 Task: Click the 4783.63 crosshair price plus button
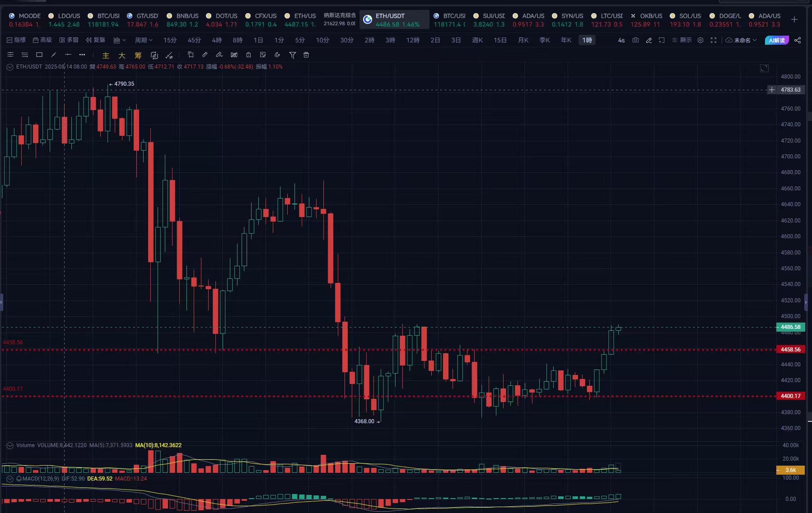coord(772,90)
